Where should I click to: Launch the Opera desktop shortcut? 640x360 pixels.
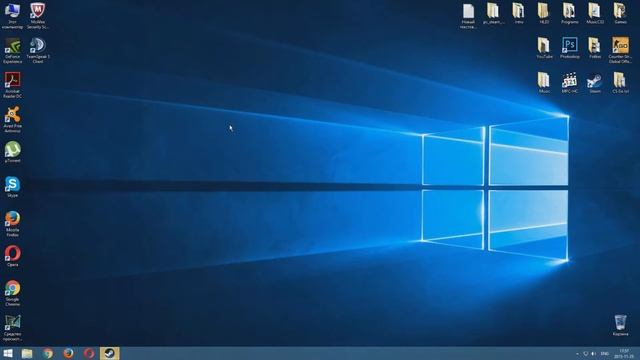(x=12, y=256)
